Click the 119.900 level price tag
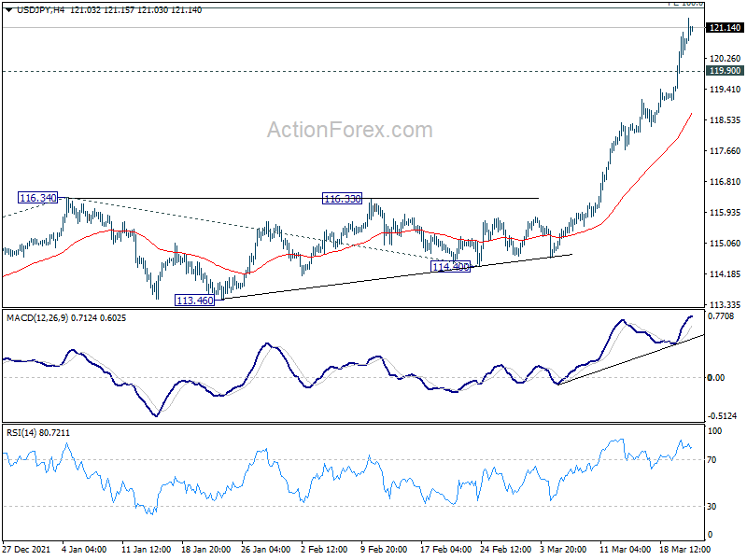 tap(725, 71)
